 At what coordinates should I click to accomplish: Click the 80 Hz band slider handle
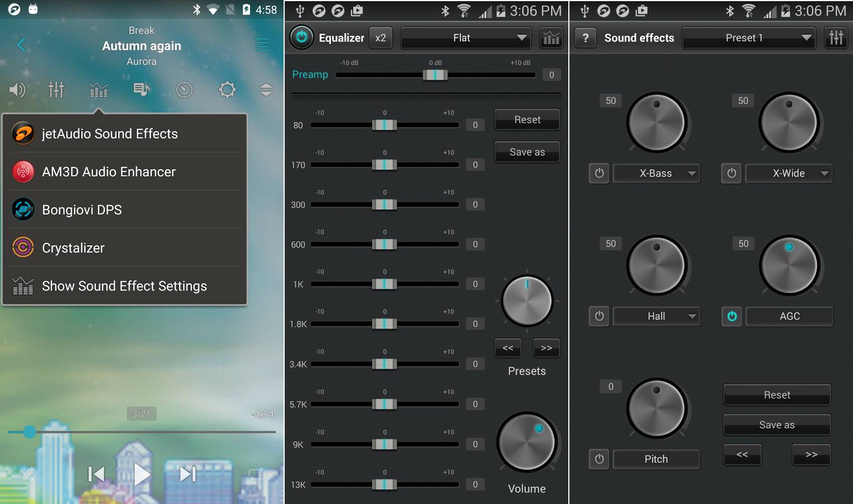coord(384,125)
